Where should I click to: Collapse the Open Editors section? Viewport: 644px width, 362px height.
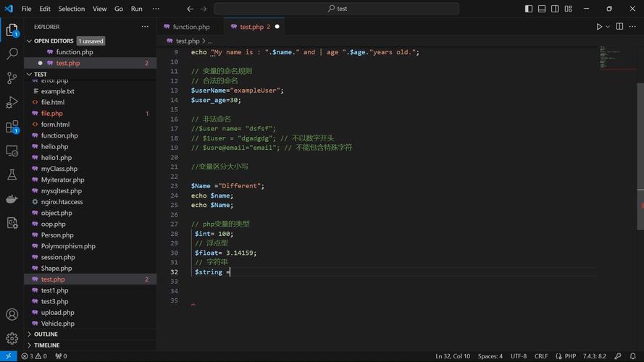coord(29,41)
